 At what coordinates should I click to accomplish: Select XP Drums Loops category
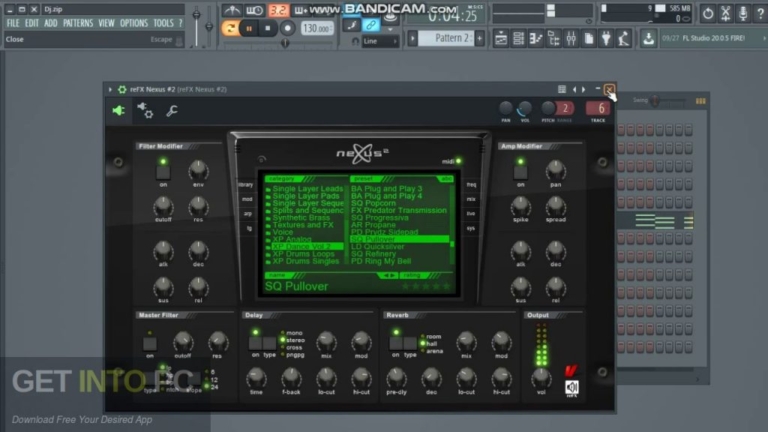pos(304,254)
